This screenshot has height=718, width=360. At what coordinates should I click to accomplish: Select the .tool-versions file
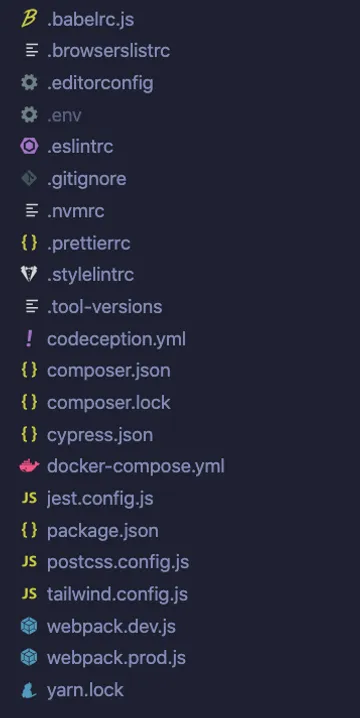click(x=104, y=307)
